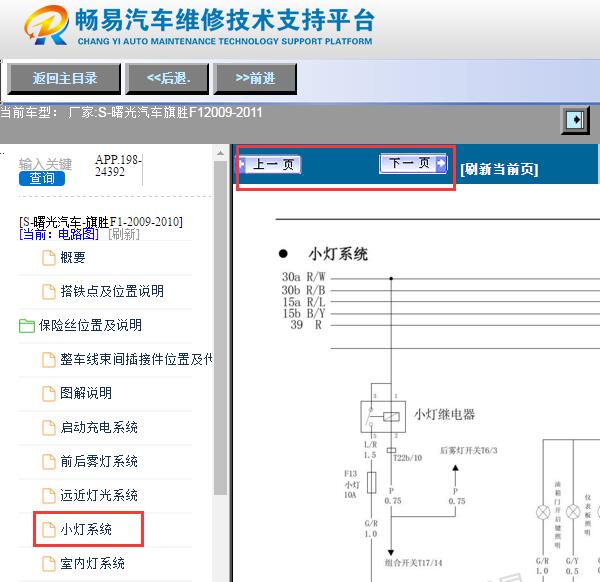
Task: Click document icon beside 概要
Action: click(x=49, y=258)
